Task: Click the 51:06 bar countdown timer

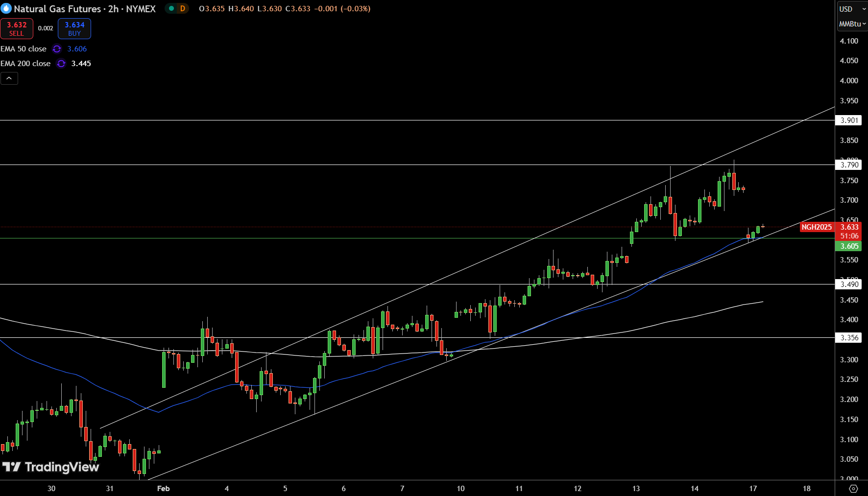Action: pyautogui.click(x=849, y=236)
